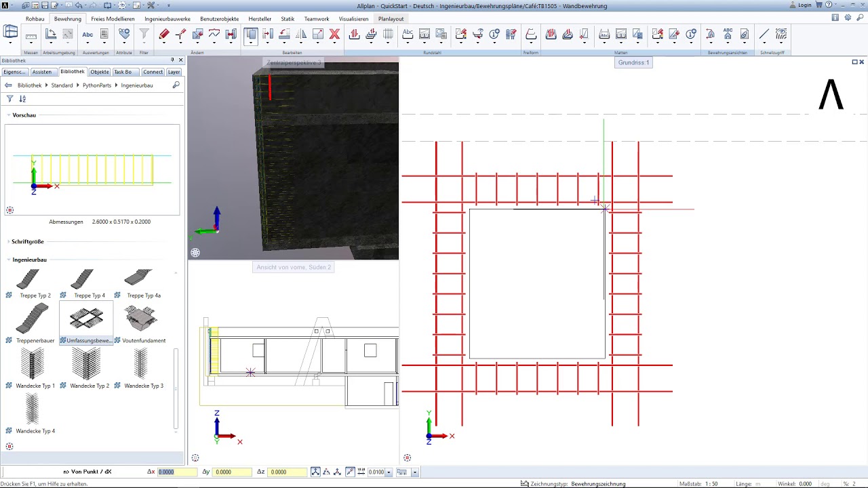The height and width of the screenshot is (488, 868).
Task: Click the library search magnifier icon
Action: pos(176,85)
